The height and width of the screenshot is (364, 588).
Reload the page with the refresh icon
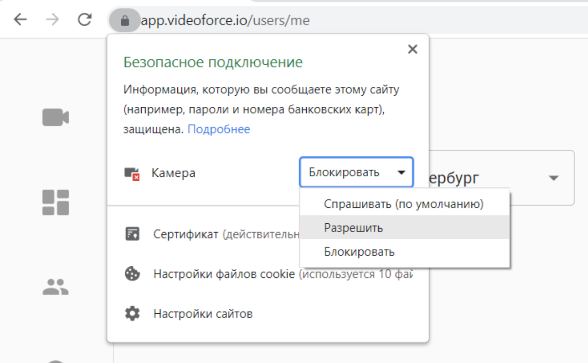(85, 19)
